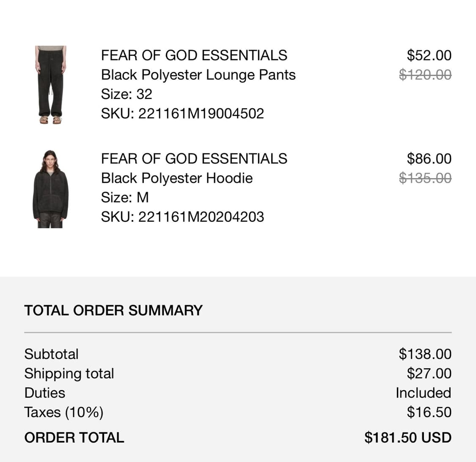Click the struck-through $120.00 price
476x462 pixels.
(425, 75)
